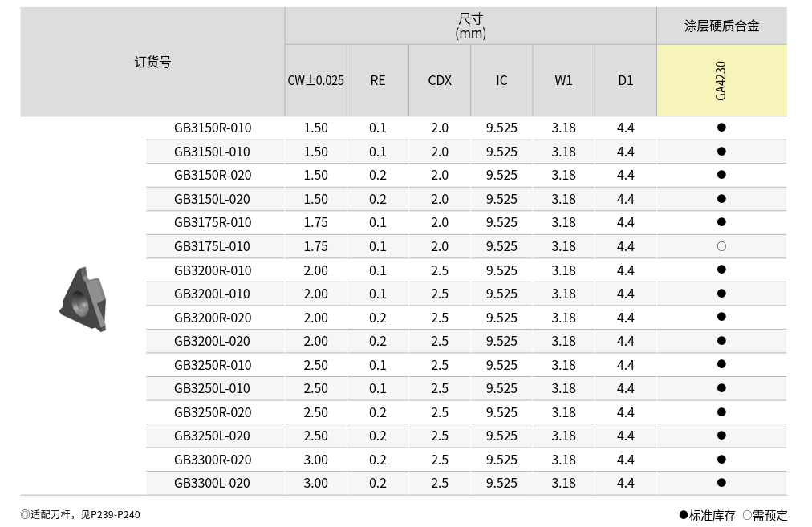Image resolution: width=812 pixels, height=527 pixels.
Task: Click the filled circle legend icon for 标准库存
Action: (684, 515)
